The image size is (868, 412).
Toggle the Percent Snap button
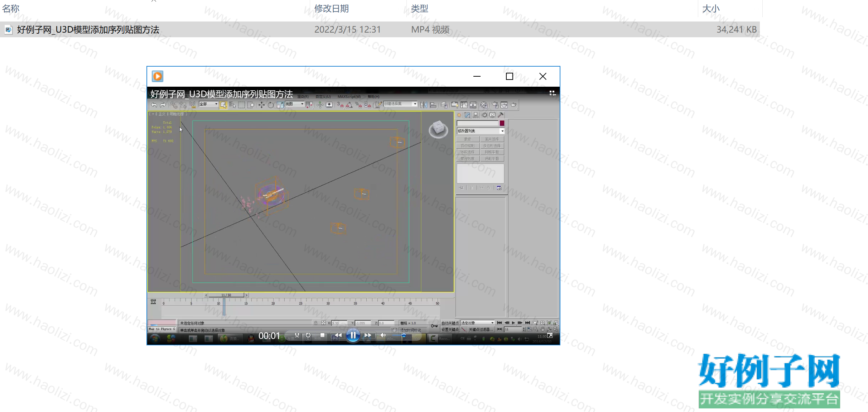coord(358,105)
